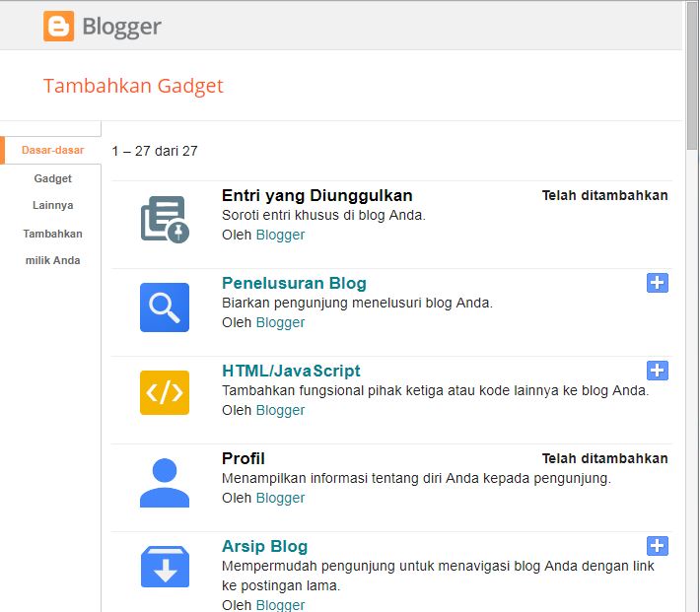
Task: Add the HTML/JavaScript gadget with plus
Action: (x=658, y=370)
